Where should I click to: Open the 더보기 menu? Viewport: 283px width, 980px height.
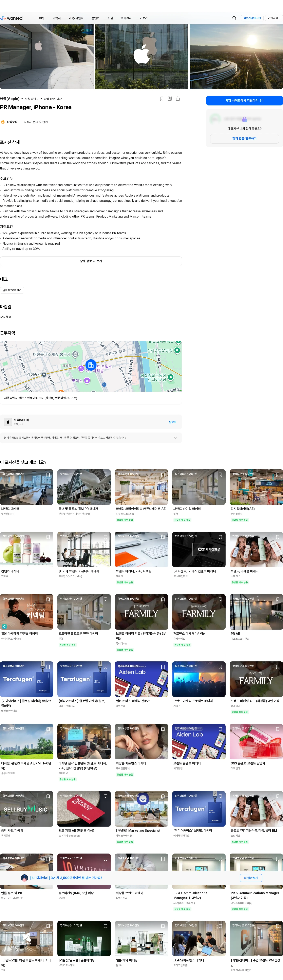pyautogui.click(x=144, y=18)
